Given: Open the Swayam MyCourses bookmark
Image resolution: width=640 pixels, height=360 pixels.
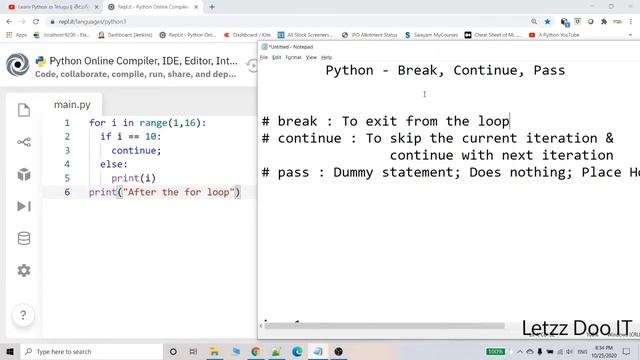Looking at the screenshot, I should pyautogui.click(x=431, y=35).
